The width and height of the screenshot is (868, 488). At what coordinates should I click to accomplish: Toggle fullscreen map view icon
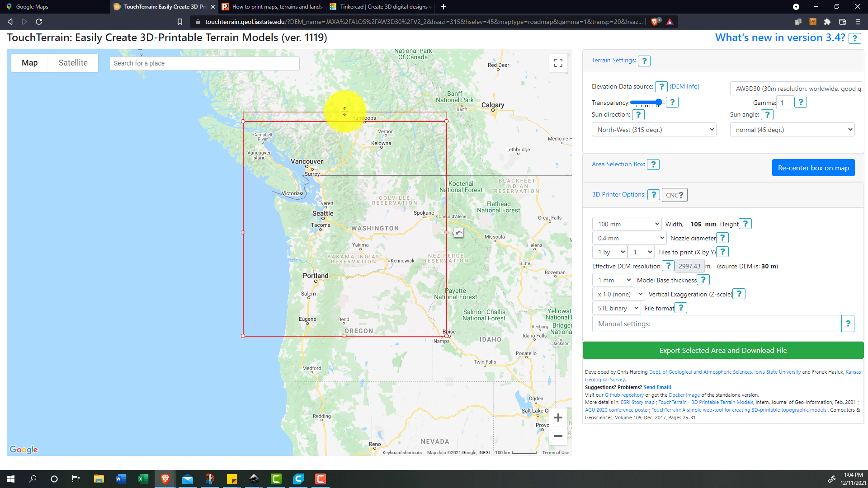[x=558, y=63]
